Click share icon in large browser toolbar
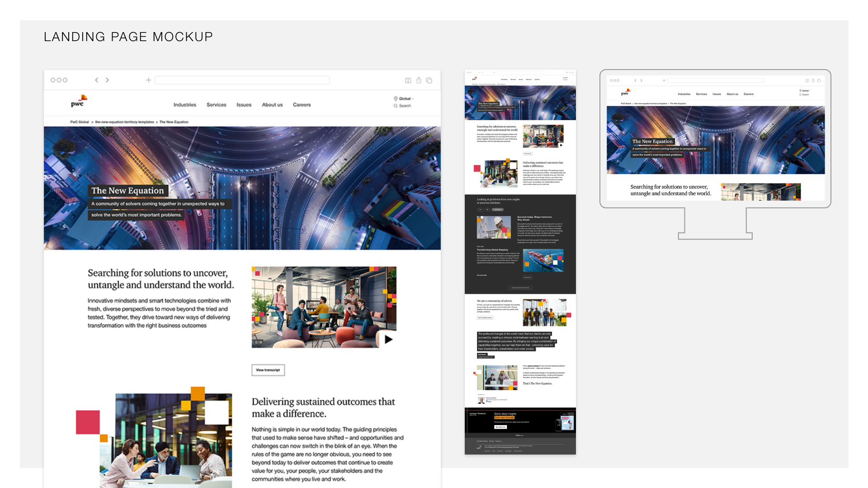Viewport: 868px width, 488px height. [x=419, y=80]
